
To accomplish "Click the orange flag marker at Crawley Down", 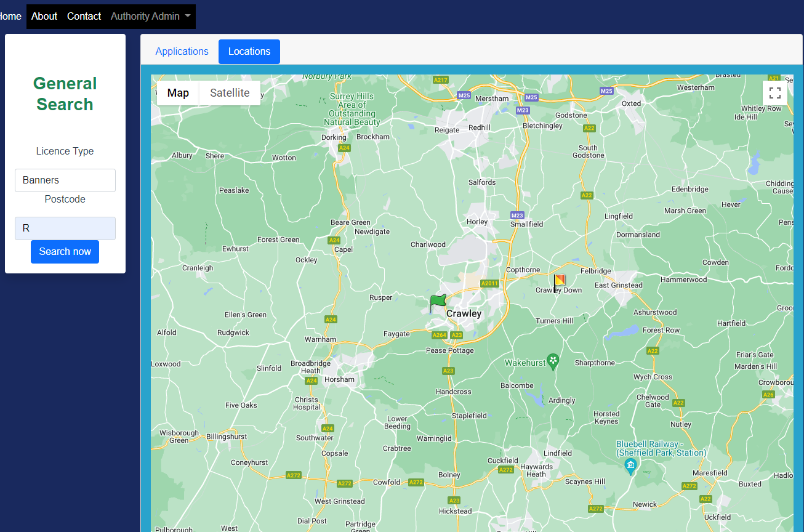I will pyautogui.click(x=559, y=281).
